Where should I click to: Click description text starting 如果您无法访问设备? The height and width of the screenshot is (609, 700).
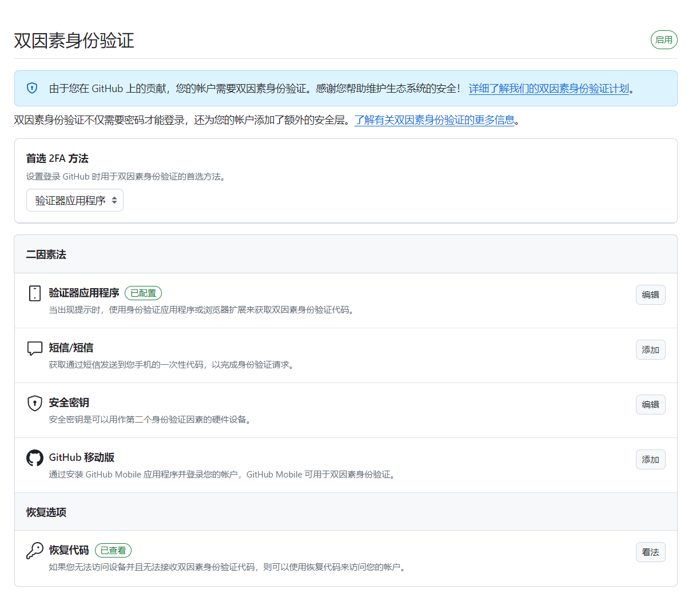(x=229, y=567)
